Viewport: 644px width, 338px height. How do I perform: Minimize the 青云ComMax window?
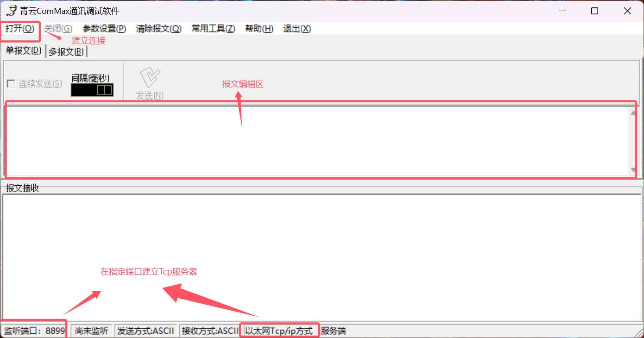point(562,11)
